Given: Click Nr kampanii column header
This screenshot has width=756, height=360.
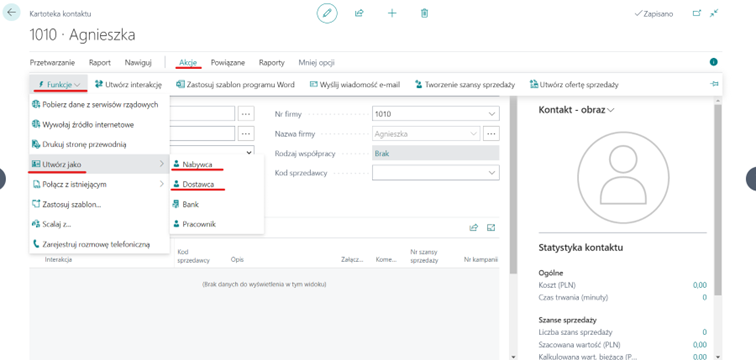Looking at the screenshot, I should click(x=481, y=260).
